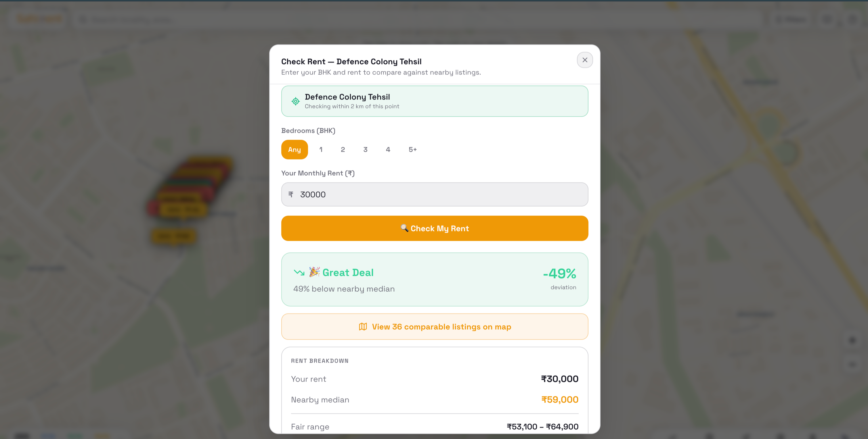
Task: Focus the monthly rent input field
Action: pos(438,194)
